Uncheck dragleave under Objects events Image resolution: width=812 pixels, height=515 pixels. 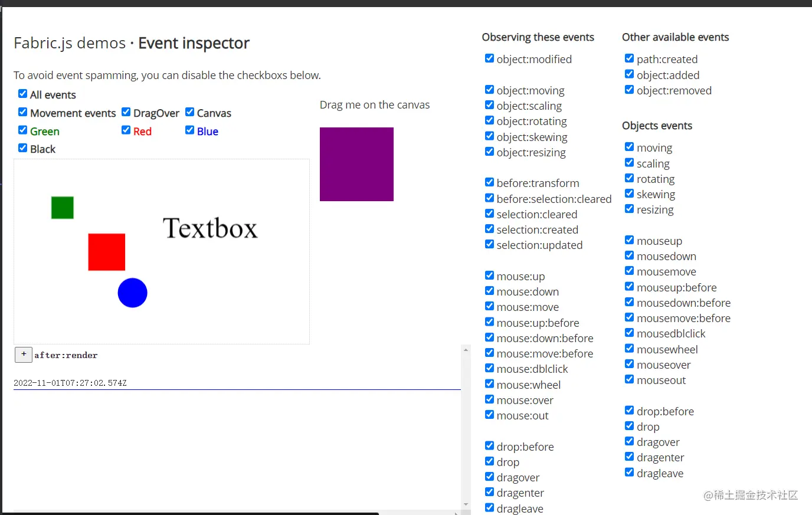[629, 473]
